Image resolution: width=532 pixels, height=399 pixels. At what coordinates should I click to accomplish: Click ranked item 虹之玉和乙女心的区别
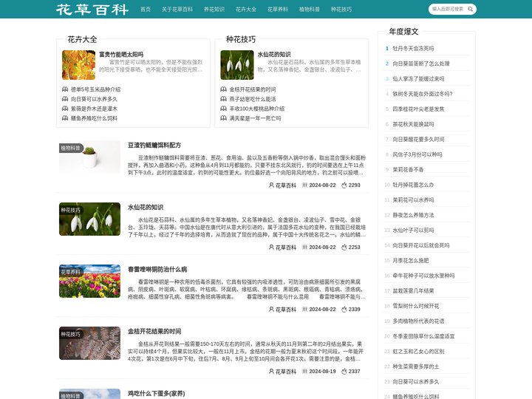point(418,352)
